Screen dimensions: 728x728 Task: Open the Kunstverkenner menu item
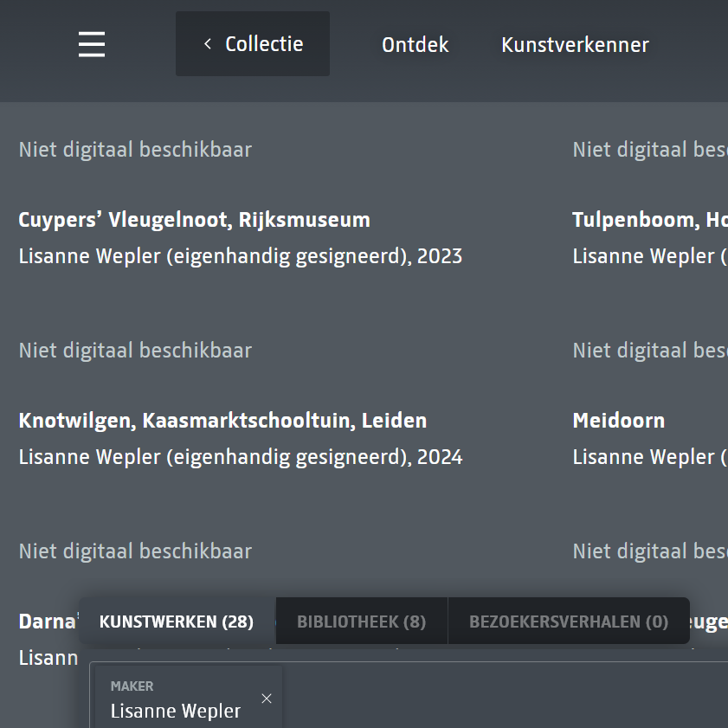click(575, 45)
